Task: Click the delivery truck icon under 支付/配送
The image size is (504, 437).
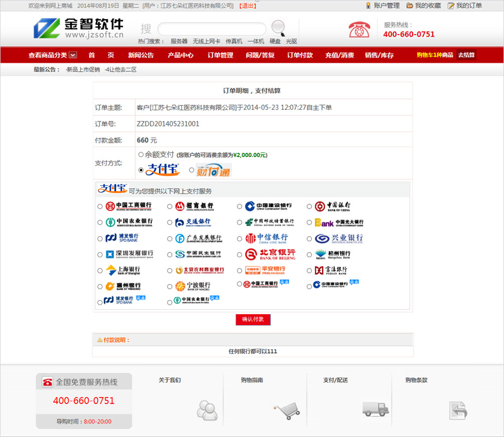Action: point(376,409)
